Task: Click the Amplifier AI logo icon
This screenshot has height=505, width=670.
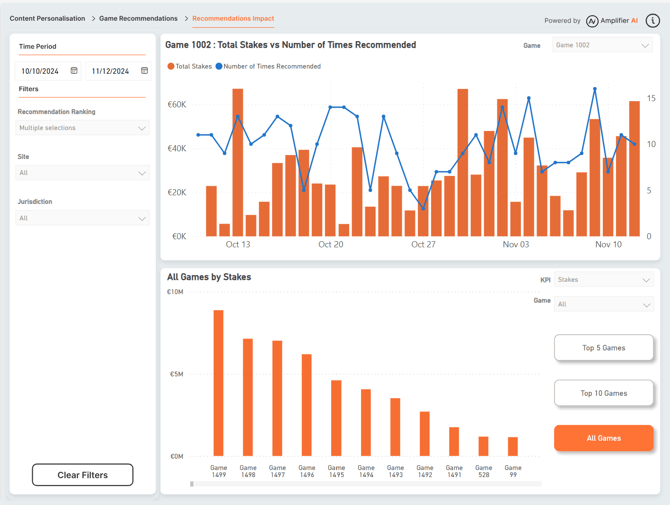Action: tap(592, 20)
